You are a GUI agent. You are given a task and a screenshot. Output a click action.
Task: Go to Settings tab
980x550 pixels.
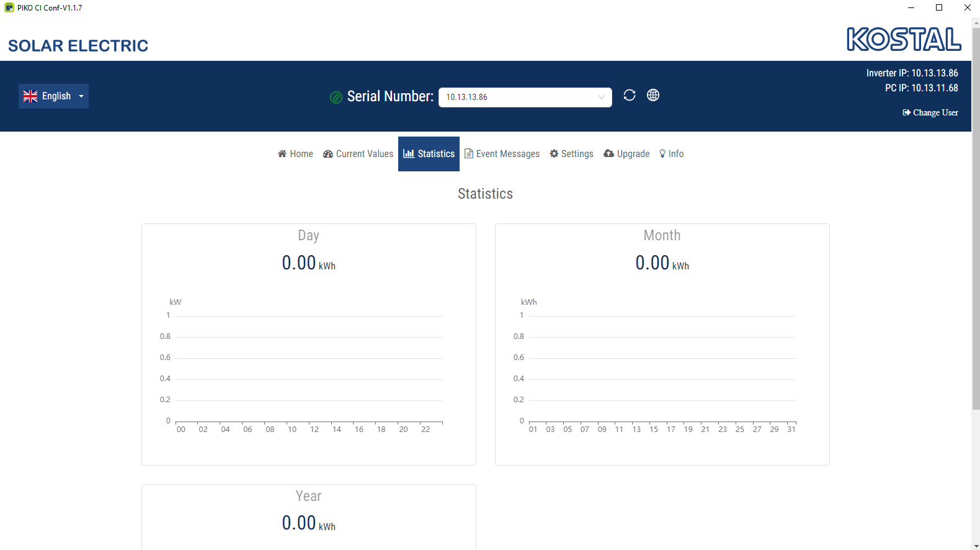(x=571, y=154)
